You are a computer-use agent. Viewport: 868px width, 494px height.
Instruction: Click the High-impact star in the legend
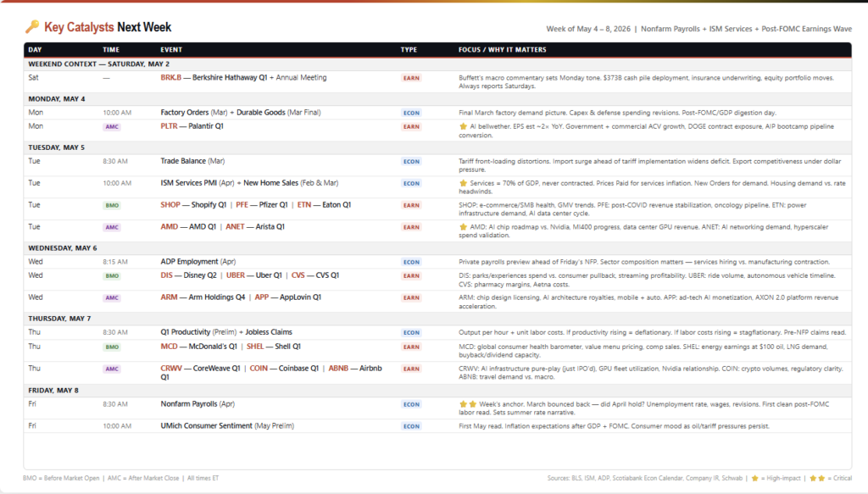tap(754, 478)
